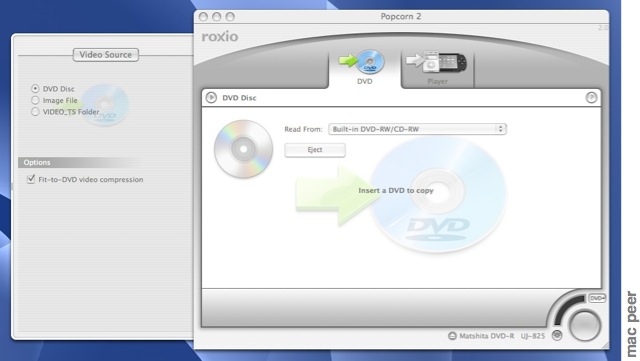Minimize the Popcorn 2 window
The height and width of the screenshot is (361, 640).
216,17
